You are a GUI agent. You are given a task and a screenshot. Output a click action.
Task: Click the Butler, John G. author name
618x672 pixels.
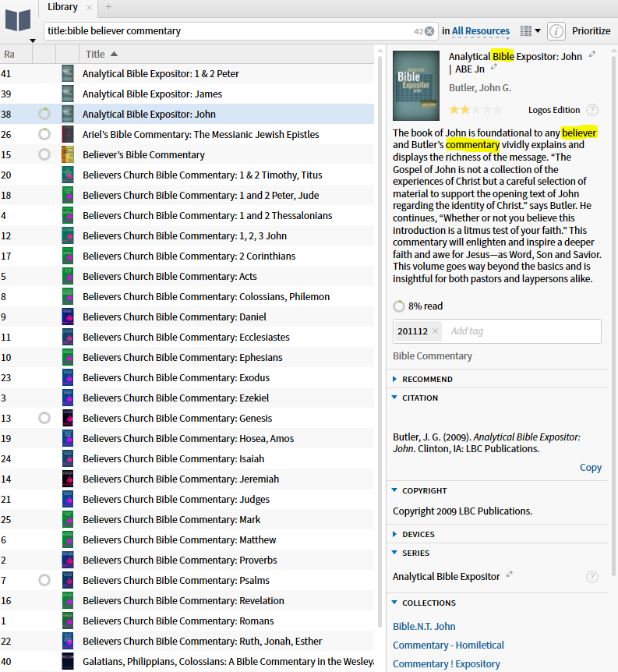point(479,88)
